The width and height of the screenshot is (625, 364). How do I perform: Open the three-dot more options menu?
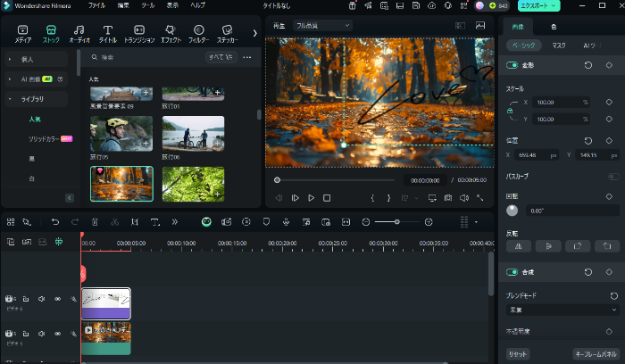pos(247,57)
